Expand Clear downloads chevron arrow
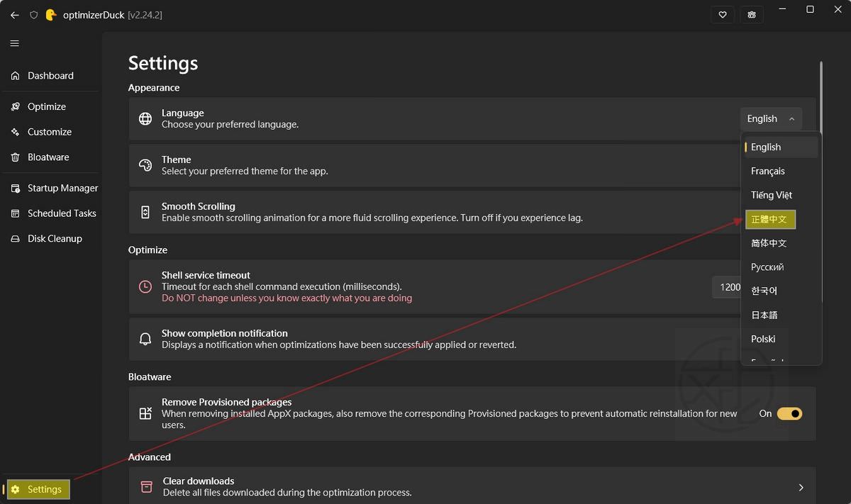 click(801, 488)
